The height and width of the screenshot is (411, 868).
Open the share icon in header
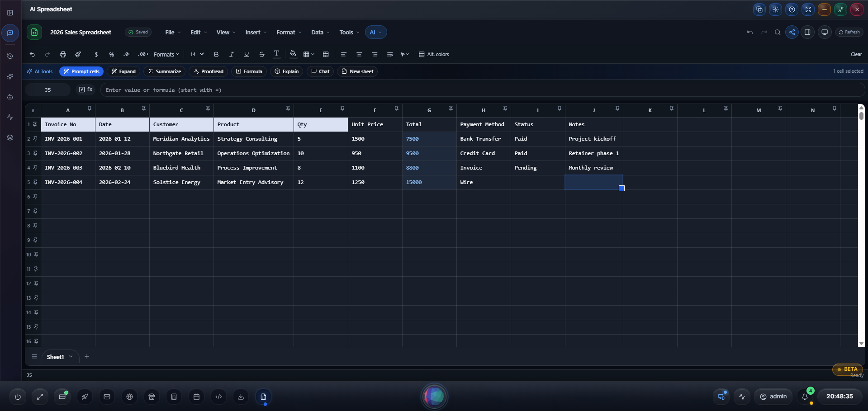coord(792,32)
